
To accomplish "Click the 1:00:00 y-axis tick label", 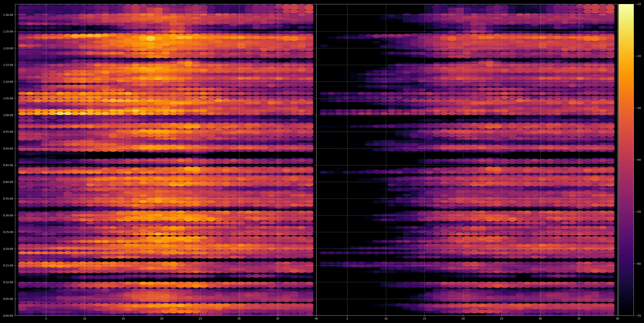I will coord(8,115).
